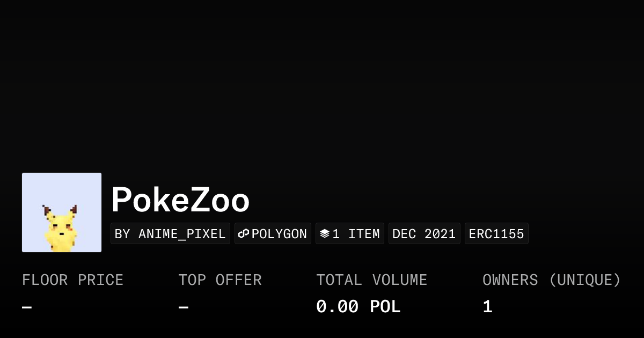The width and height of the screenshot is (644, 338).
Task: Click the (UNIQUE) qualifier text
Action: pos(584,280)
